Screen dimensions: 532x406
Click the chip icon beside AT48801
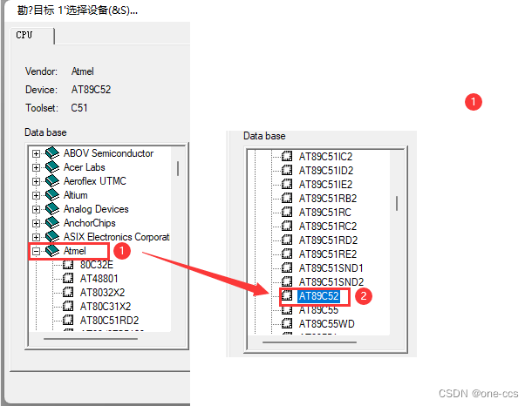click(68, 278)
